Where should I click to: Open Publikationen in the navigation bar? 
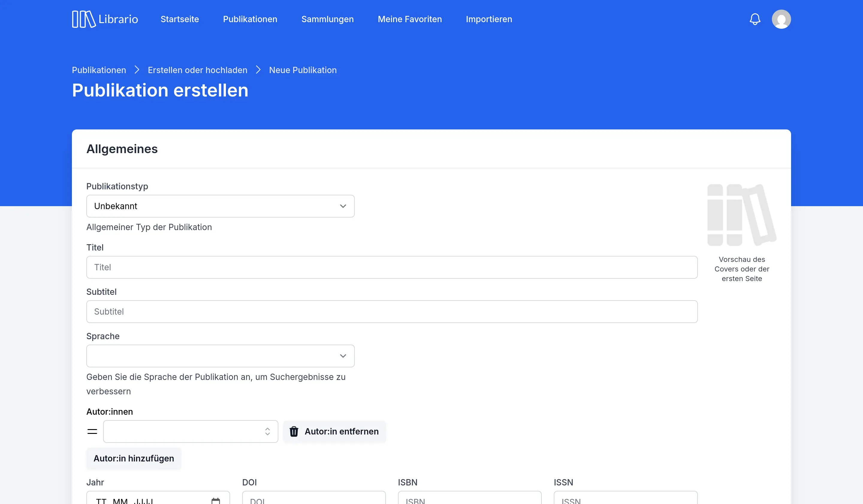pyautogui.click(x=250, y=19)
